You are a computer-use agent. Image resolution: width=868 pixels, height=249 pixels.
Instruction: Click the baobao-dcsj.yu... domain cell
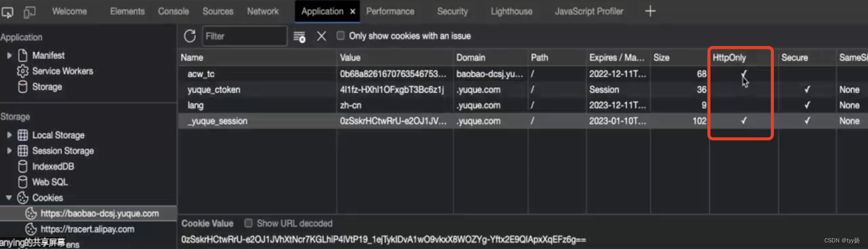click(x=490, y=74)
